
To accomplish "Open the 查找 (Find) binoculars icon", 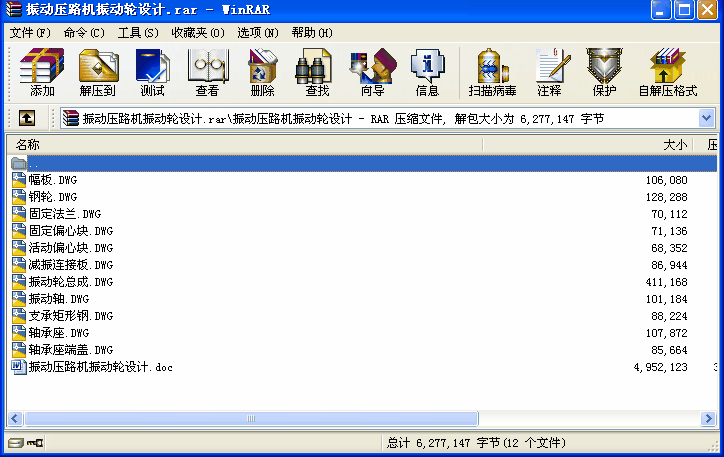I will pos(317,72).
